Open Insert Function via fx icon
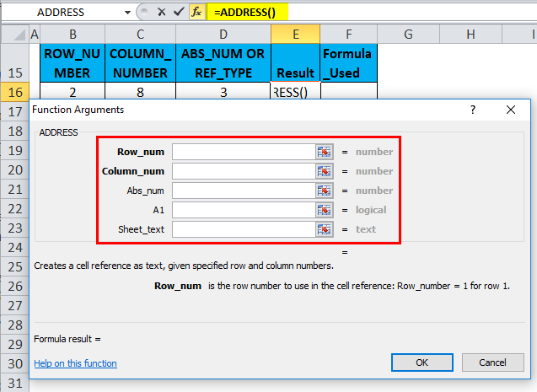 click(x=196, y=13)
